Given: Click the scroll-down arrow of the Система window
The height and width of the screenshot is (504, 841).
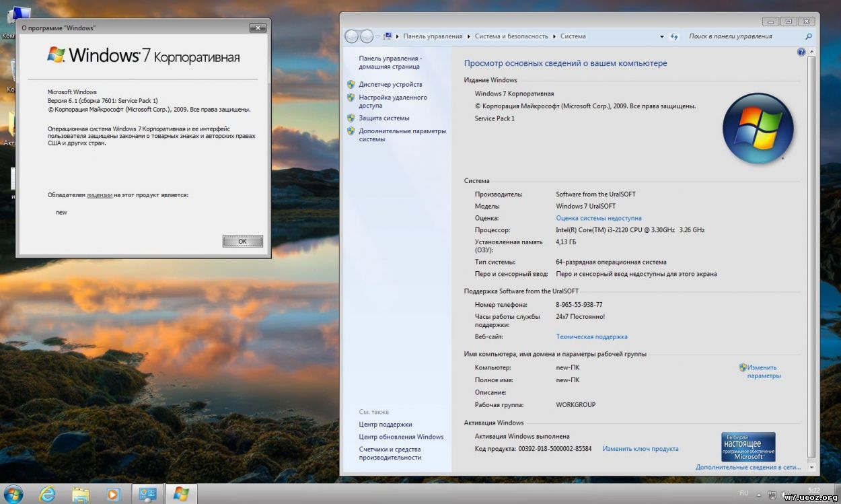Looking at the screenshot, I should pos(811,467).
